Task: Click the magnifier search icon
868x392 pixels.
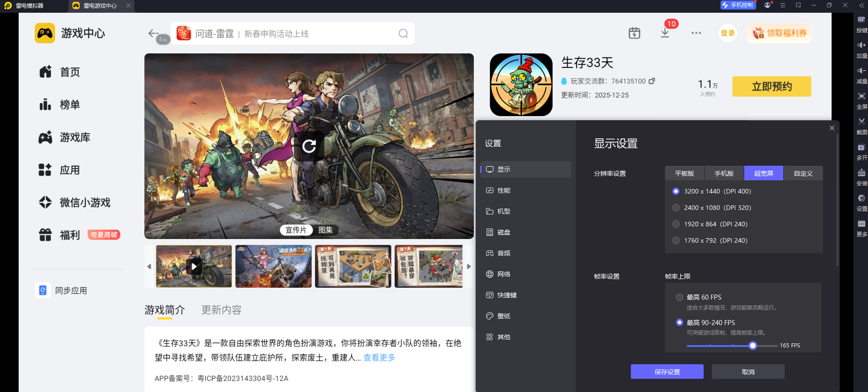Action: point(403,33)
